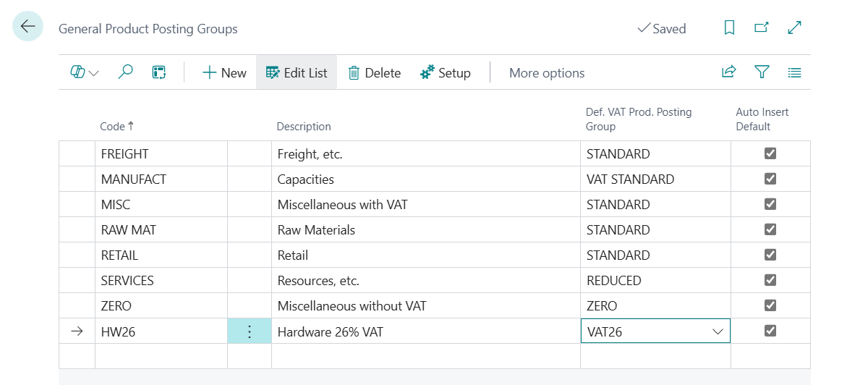The image size is (868, 385).
Task: Expand the VAT26 posting group dropdown
Action: [x=718, y=331]
